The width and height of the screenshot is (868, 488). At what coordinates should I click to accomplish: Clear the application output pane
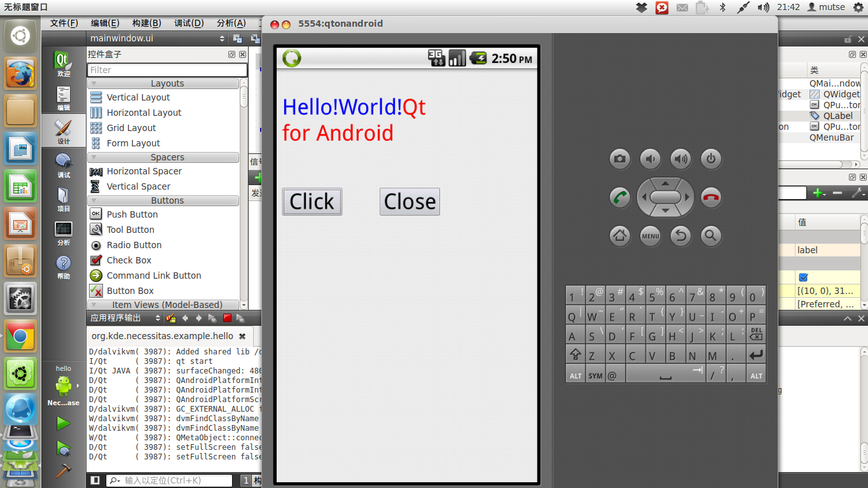170,318
